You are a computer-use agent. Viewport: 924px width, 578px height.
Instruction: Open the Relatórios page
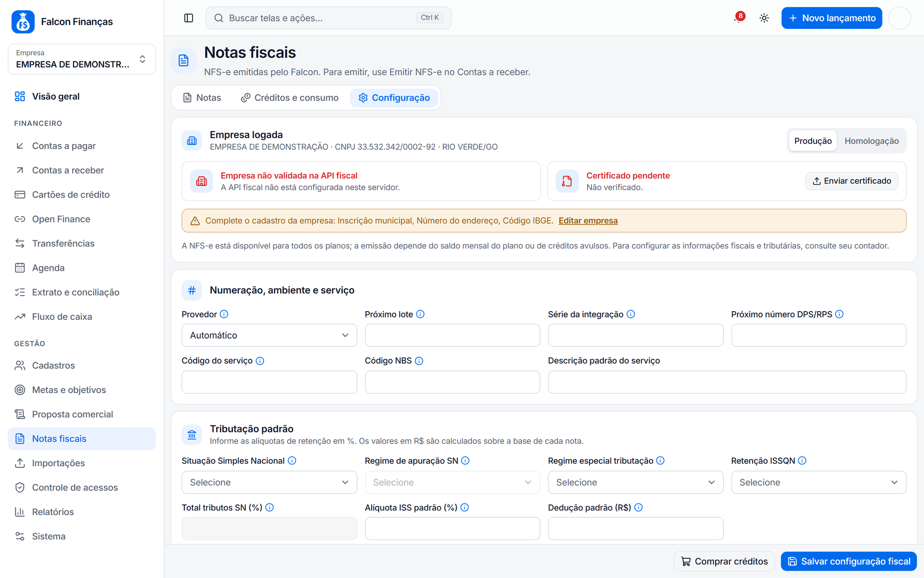pyautogui.click(x=82, y=512)
